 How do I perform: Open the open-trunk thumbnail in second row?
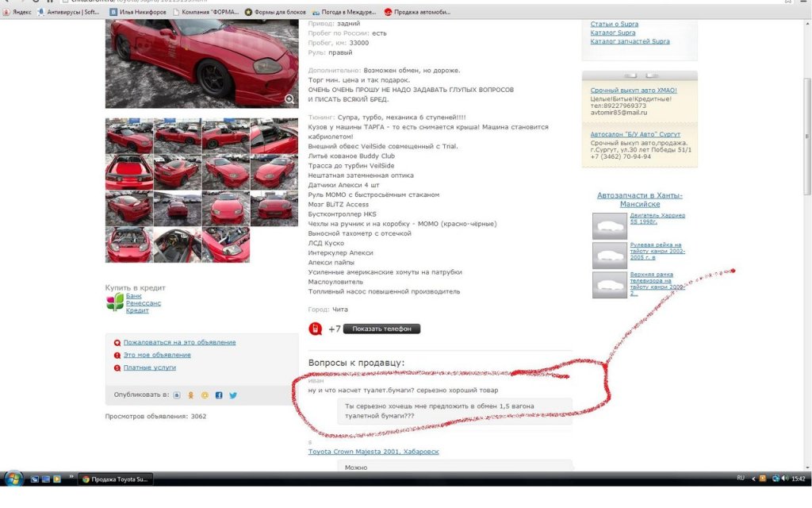tap(129, 172)
